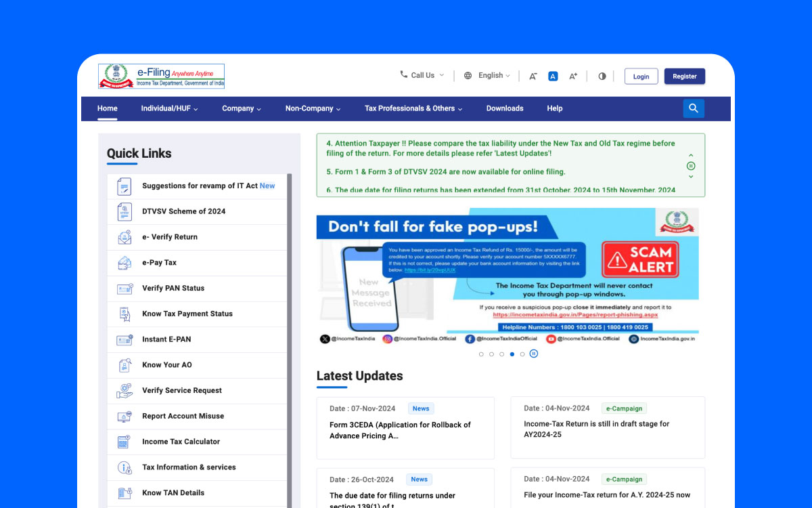Toggle the high contrast mode icon
This screenshot has height=508, width=812.
click(x=602, y=77)
